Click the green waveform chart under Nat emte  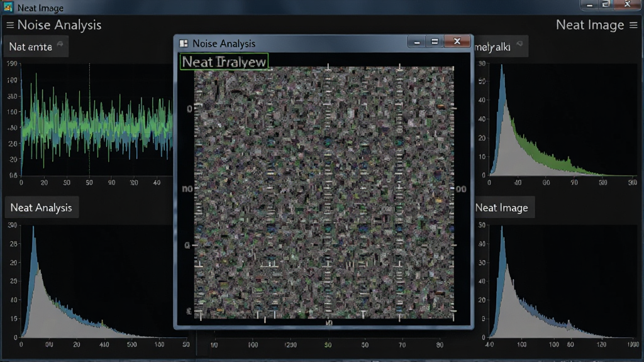tap(96, 119)
